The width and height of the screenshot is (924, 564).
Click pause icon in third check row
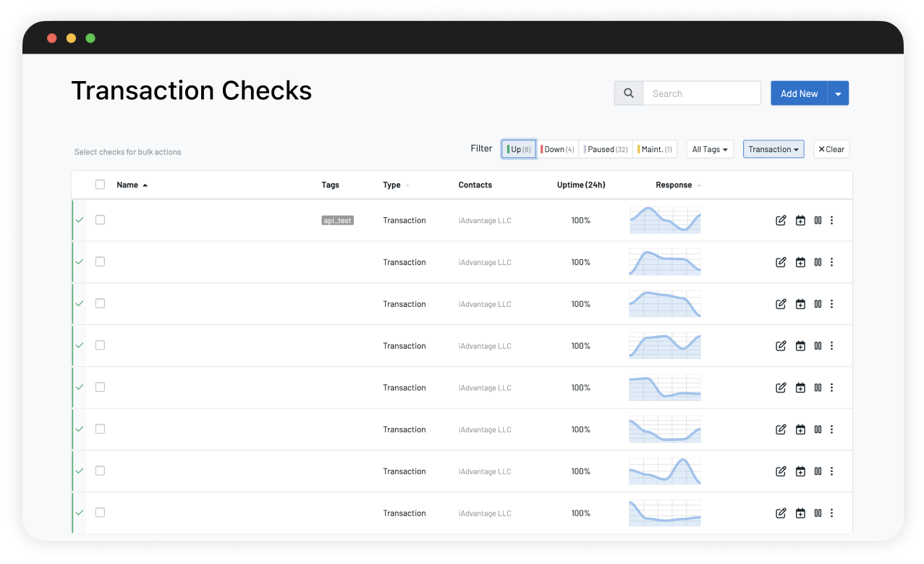coord(818,304)
